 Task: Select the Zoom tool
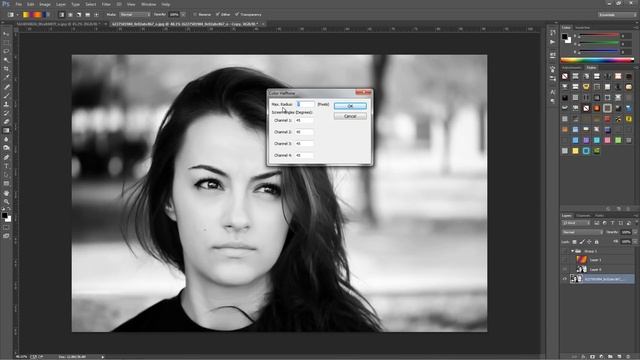point(6,202)
